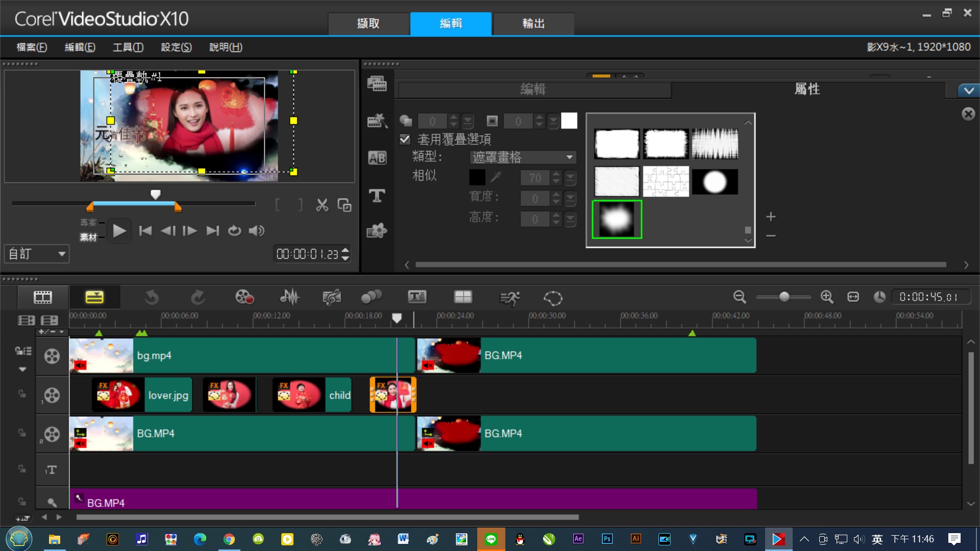Screen dimensions: 980x551
Task: Switch to Timeline view
Action: click(x=94, y=297)
